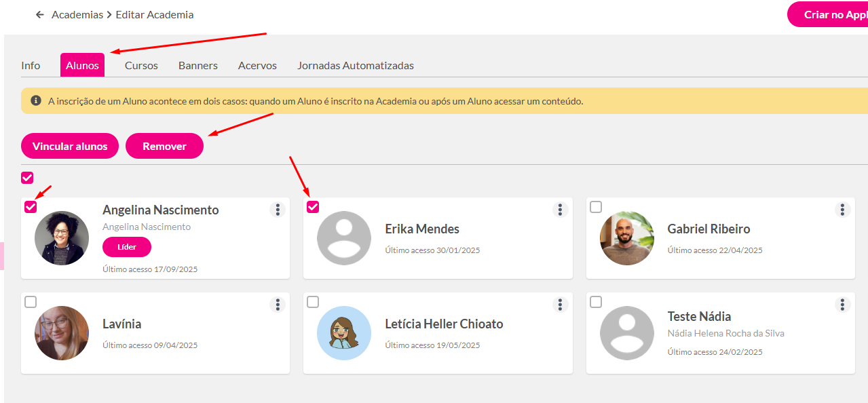
Task: Go to the Banners tab
Action: click(x=198, y=66)
